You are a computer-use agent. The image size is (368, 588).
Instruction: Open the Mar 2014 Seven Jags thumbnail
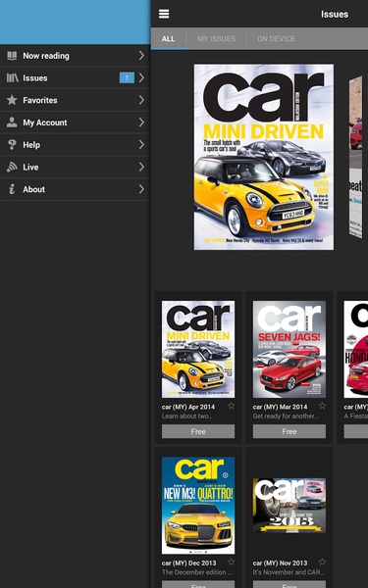[x=289, y=349]
